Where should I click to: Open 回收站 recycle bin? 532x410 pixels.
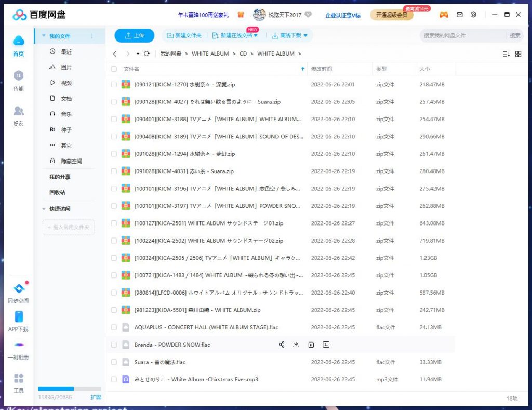(x=57, y=192)
